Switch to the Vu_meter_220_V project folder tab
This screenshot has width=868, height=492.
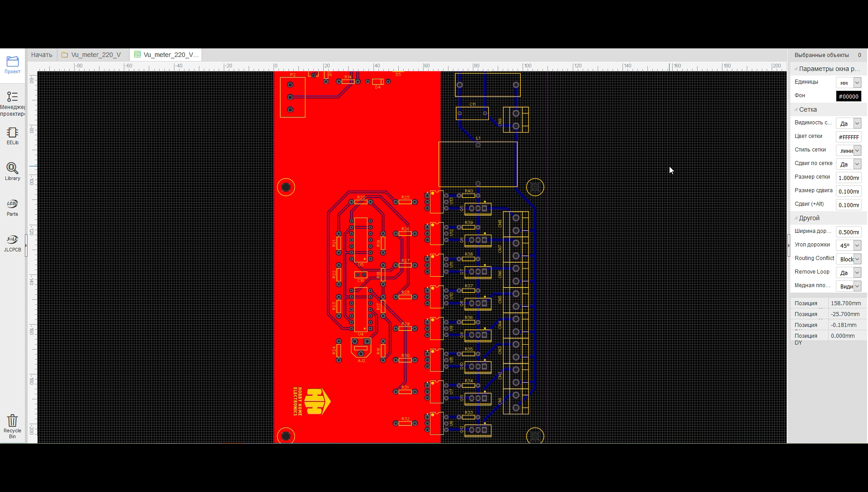click(x=92, y=55)
